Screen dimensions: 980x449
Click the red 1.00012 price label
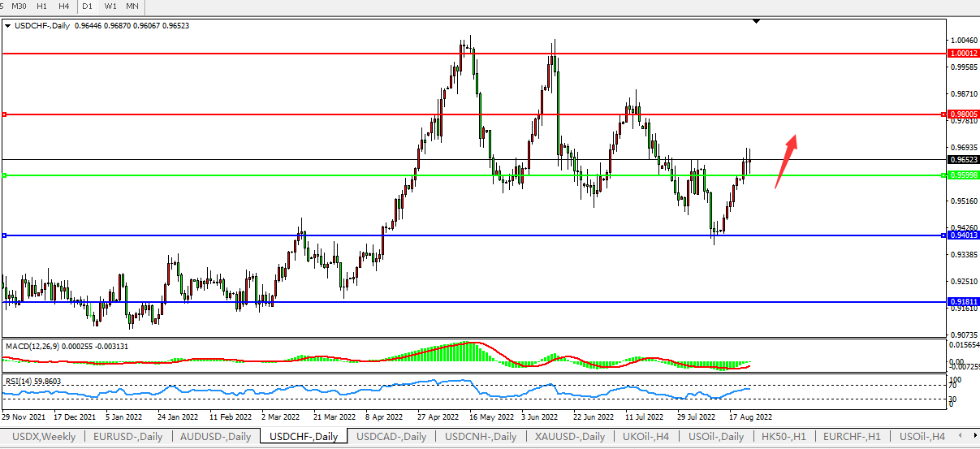[963, 53]
